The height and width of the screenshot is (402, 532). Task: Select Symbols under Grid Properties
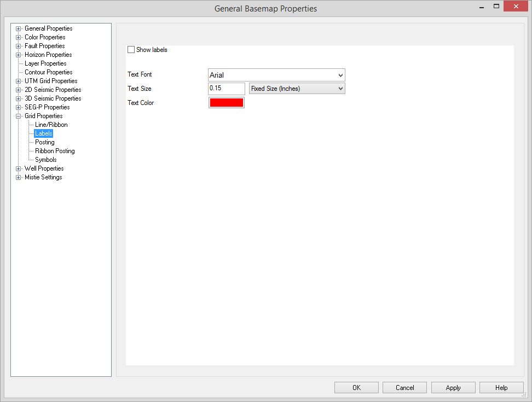click(x=45, y=160)
